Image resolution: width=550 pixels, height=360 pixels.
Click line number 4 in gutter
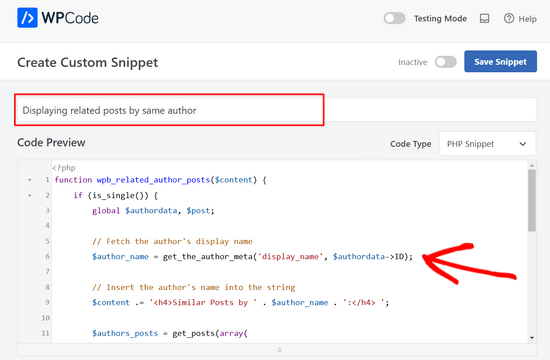[47, 226]
